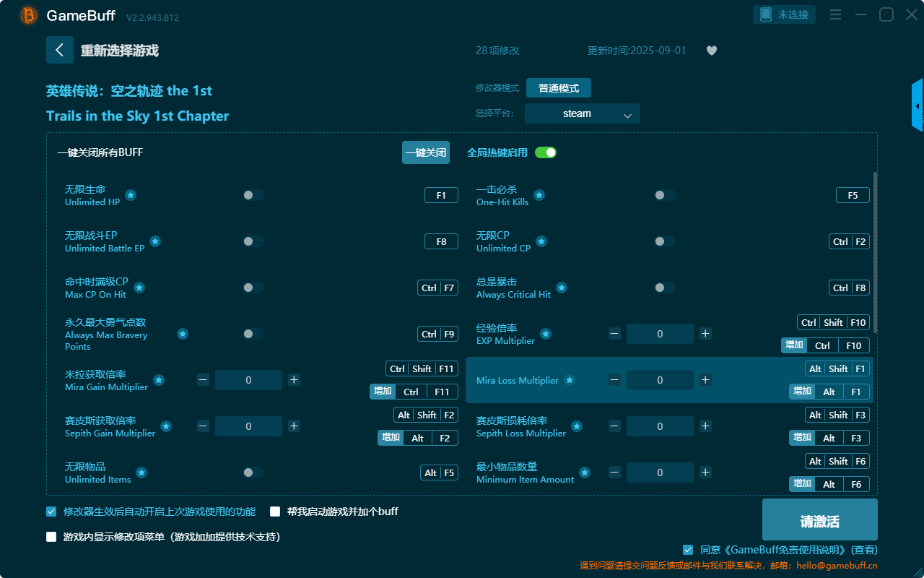The image size is (924, 578).
Task: Click the EXP Multiplier value field
Action: [x=660, y=334]
